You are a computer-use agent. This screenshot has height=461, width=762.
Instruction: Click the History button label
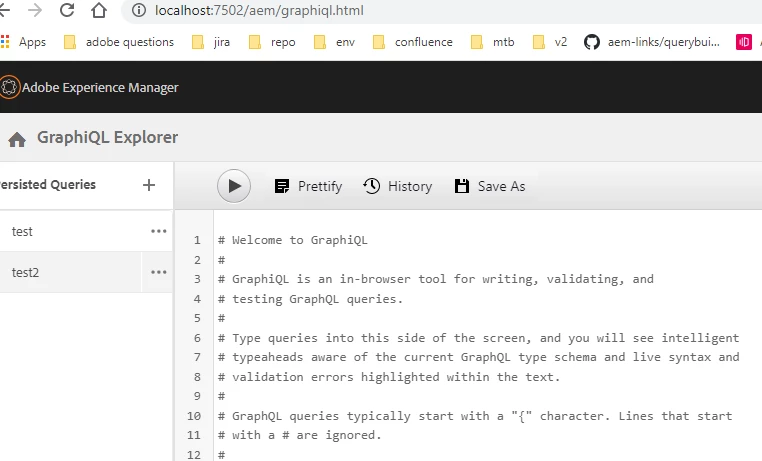pos(410,186)
